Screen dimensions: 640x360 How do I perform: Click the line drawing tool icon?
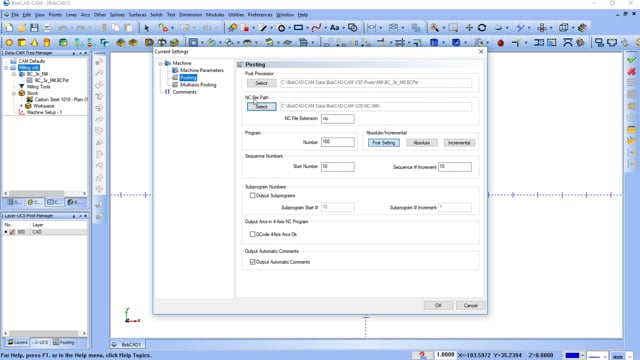point(263,28)
